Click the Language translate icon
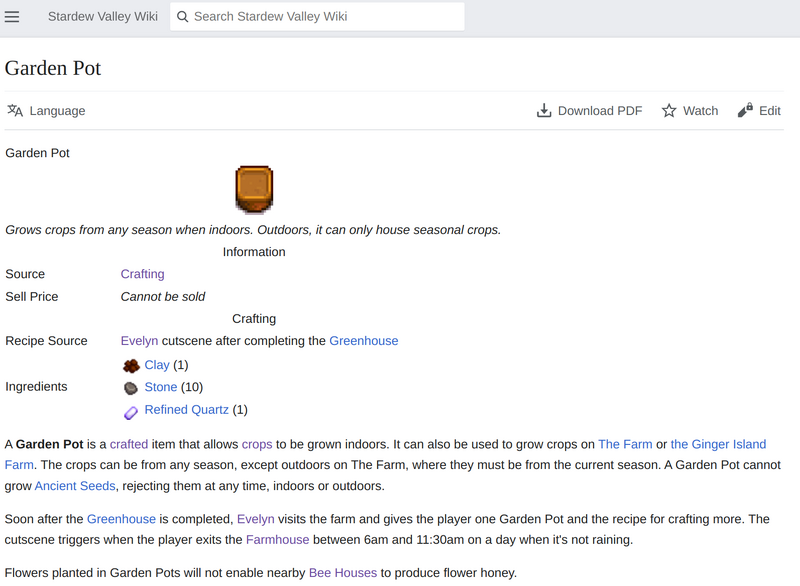 coord(15,111)
